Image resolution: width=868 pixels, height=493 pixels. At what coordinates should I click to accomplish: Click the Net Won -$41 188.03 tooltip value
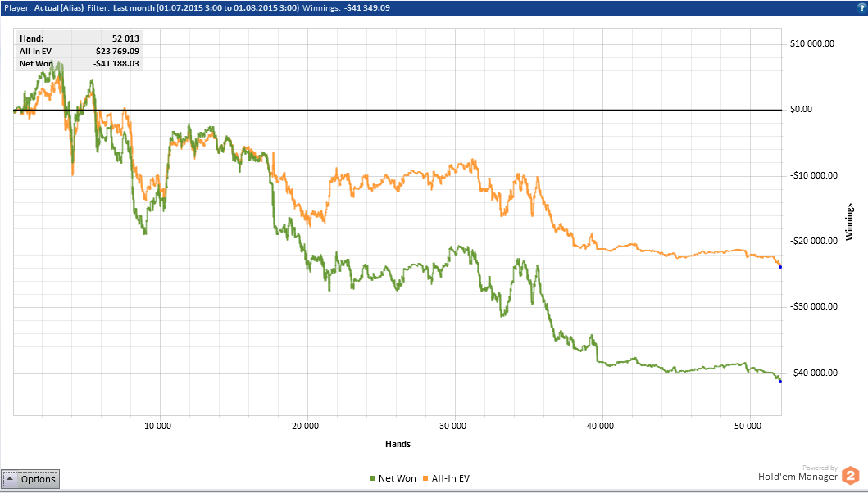click(116, 64)
